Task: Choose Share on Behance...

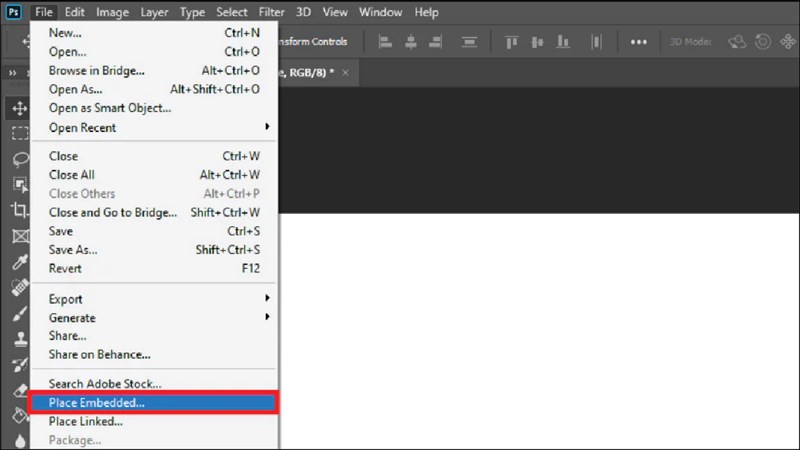Action: click(153, 355)
